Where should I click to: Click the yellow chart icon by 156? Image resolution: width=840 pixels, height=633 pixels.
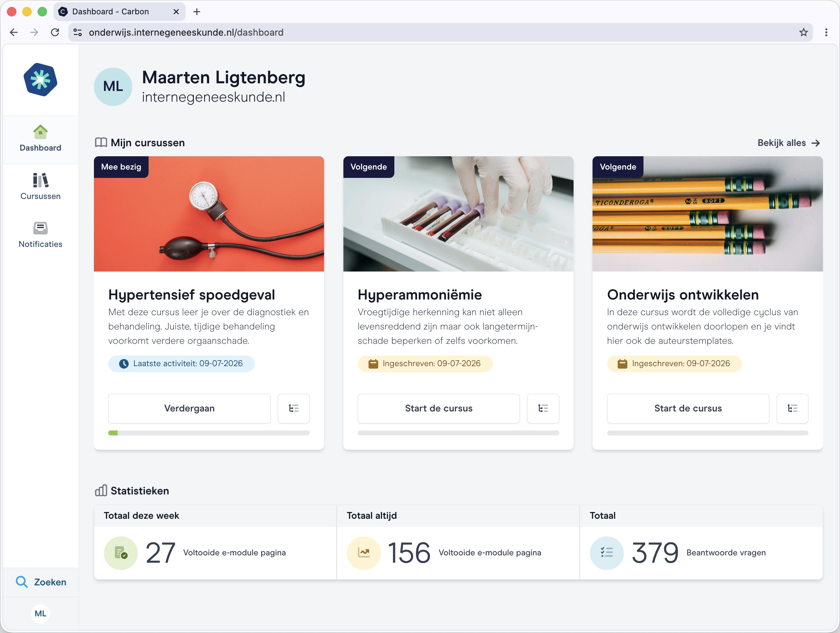coord(364,553)
